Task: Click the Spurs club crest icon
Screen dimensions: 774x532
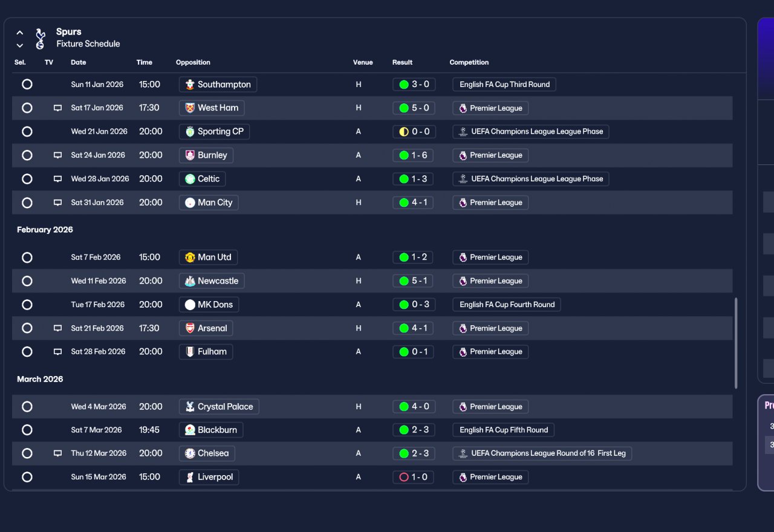Action: (x=40, y=38)
